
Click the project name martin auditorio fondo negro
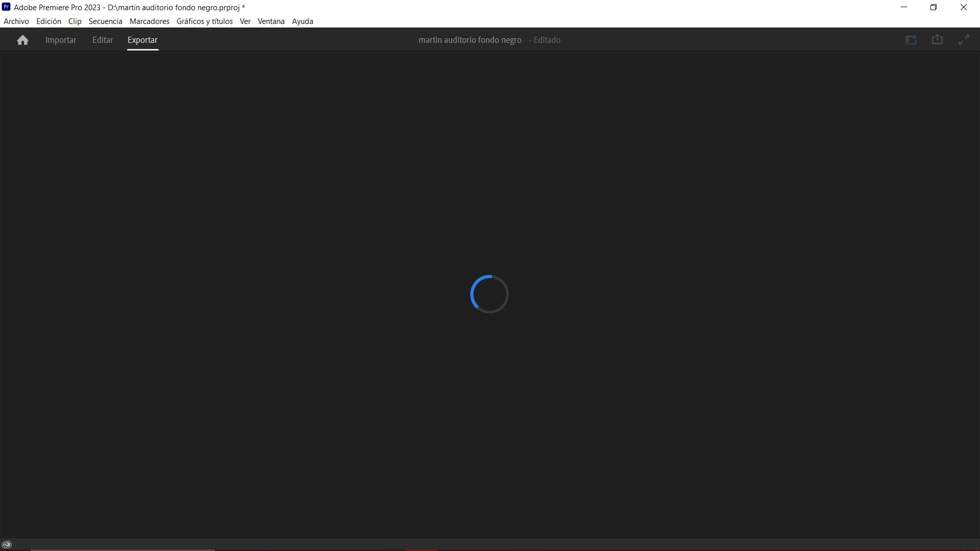pos(470,40)
